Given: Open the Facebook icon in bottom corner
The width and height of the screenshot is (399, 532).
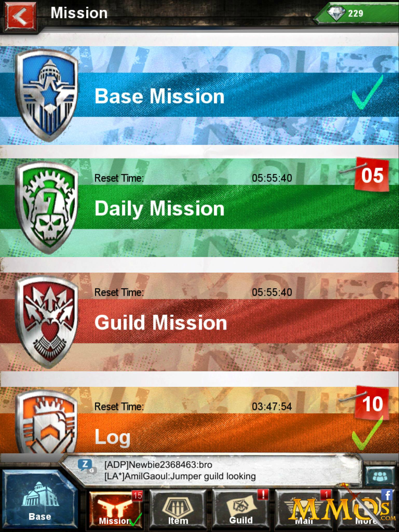Looking at the screenshot, I should tap(387, 495).
